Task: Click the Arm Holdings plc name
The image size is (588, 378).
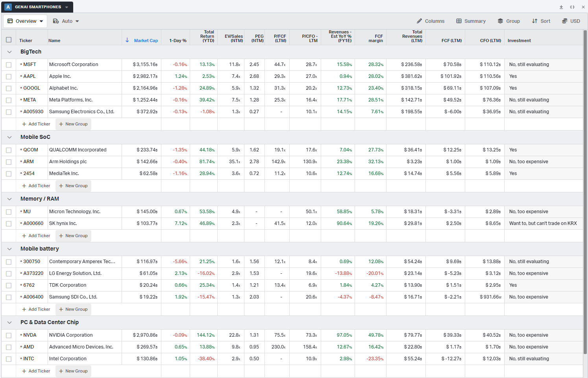Action: tap(68, 162)
